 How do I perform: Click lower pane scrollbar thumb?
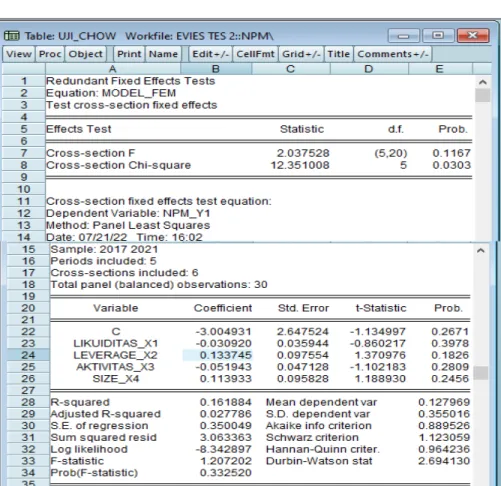(x=481, y=373)
